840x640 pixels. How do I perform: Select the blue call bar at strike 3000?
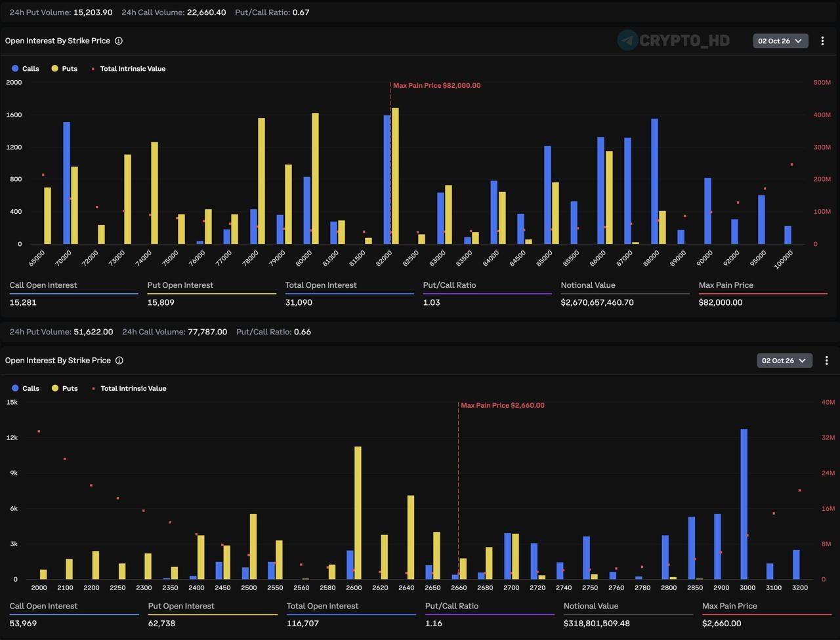(x=744, y=504)
